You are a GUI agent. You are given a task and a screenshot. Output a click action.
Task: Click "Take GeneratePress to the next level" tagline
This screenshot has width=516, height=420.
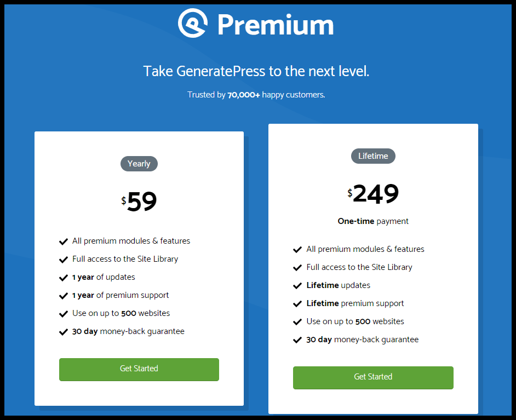tap(256, 71)
